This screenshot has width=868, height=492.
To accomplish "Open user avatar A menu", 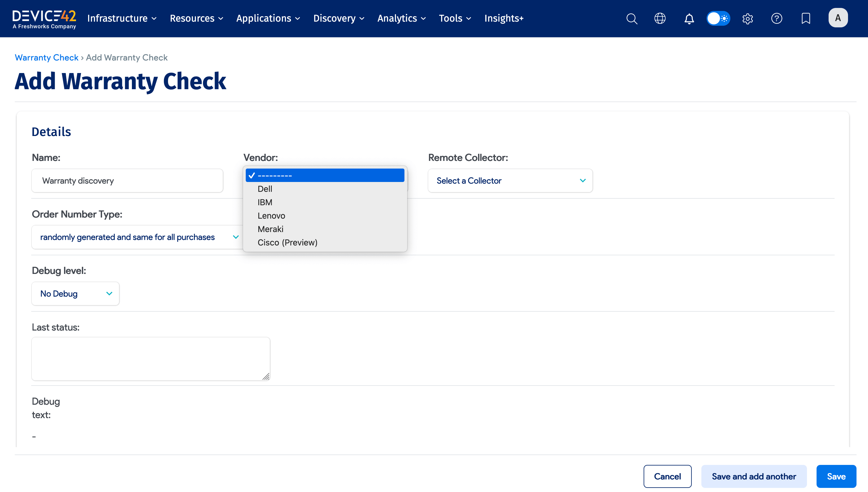I will 838,18.
